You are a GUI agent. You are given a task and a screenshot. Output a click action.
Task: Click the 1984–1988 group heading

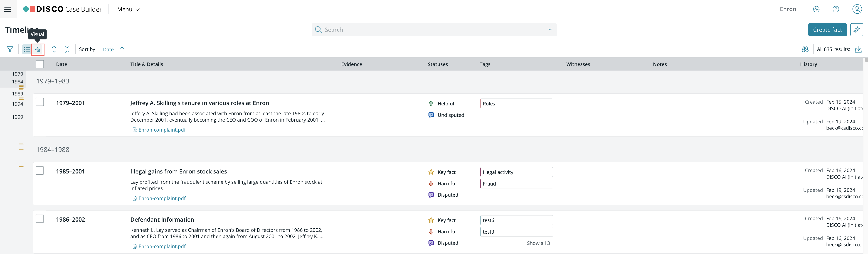tap(53, 150)
